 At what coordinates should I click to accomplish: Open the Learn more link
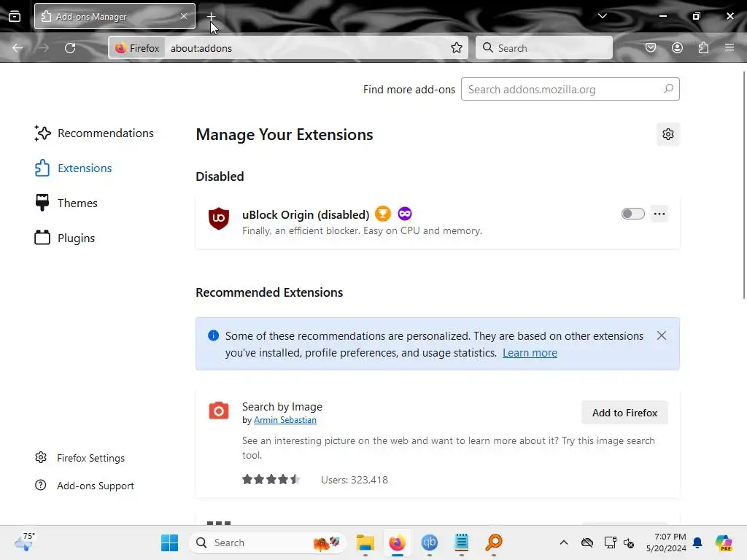[x=530, y=353]
